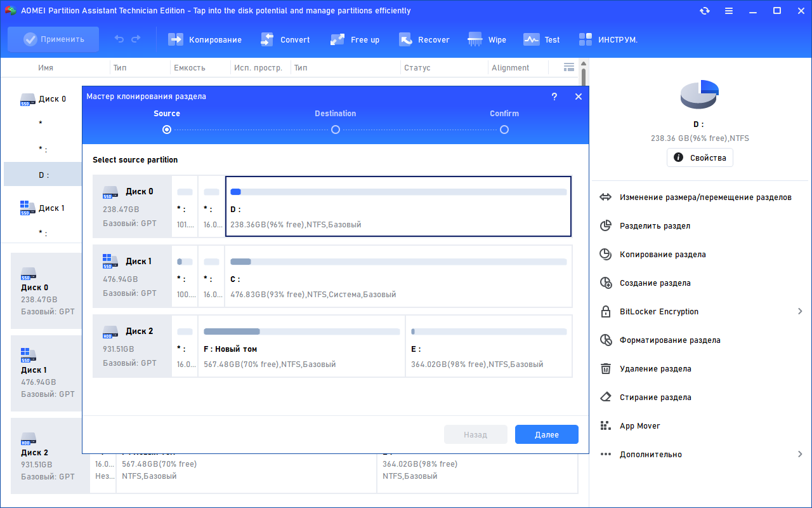Screen dimensions: 812x508
Task: Select Диск 1 in main partition tree
Action: click(x=43, y=208)
